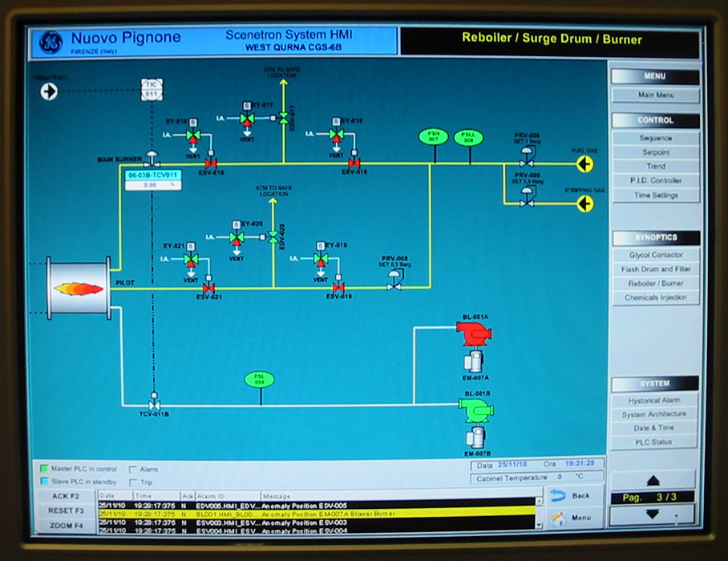
Task: Click the EDV-017 green vent valve
Action: 283,118
